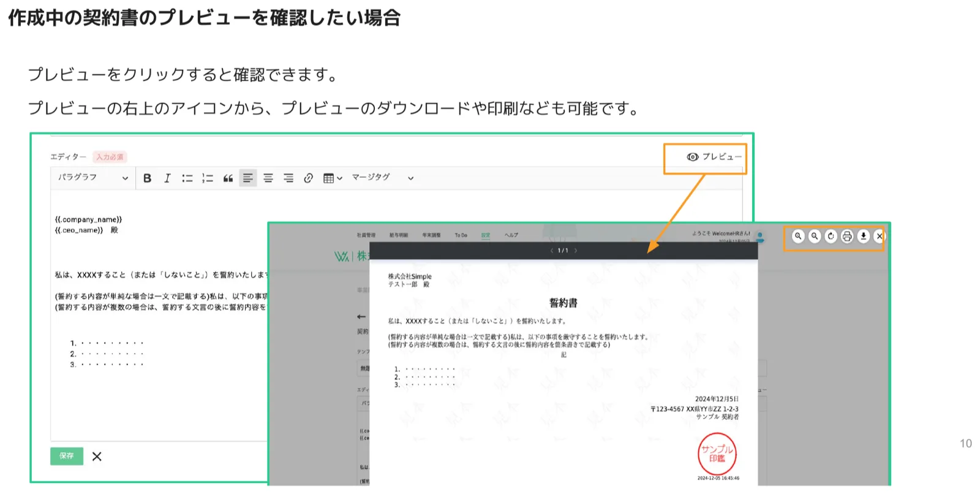Open the 設定 menu

tap(486, 235)
